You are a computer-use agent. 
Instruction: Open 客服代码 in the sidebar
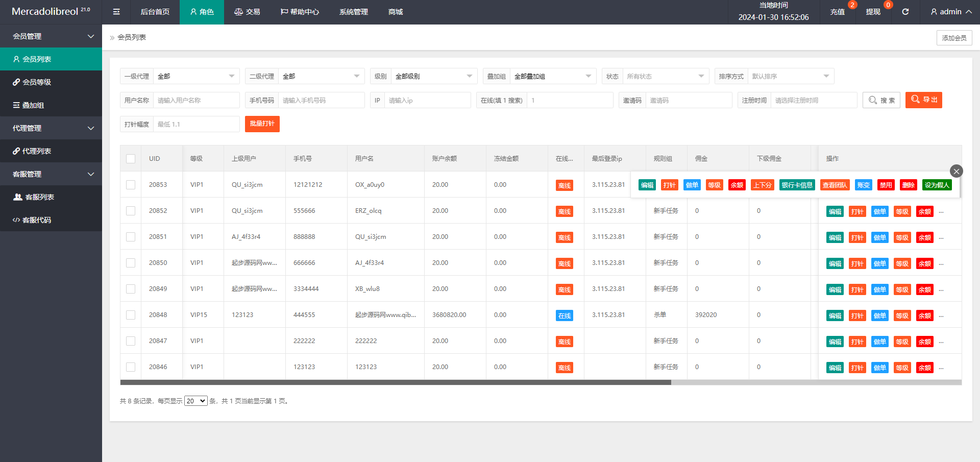(x=36, y=220)
